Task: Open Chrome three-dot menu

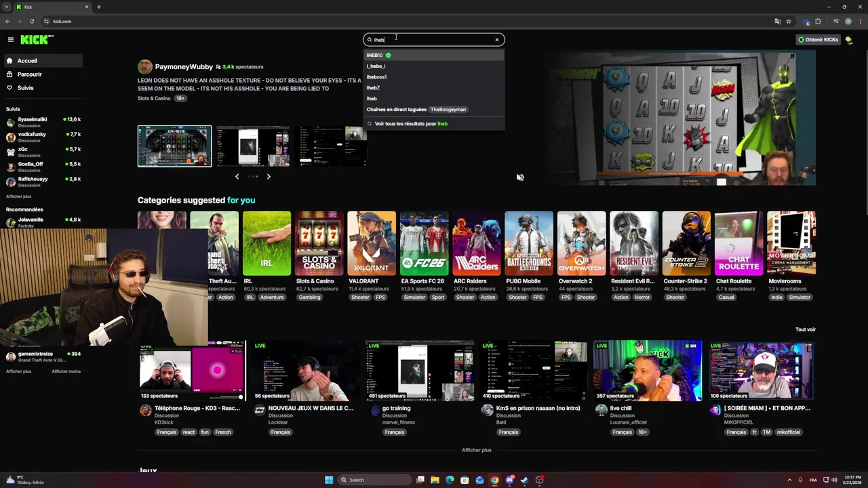Action: (x=859, y=21)
